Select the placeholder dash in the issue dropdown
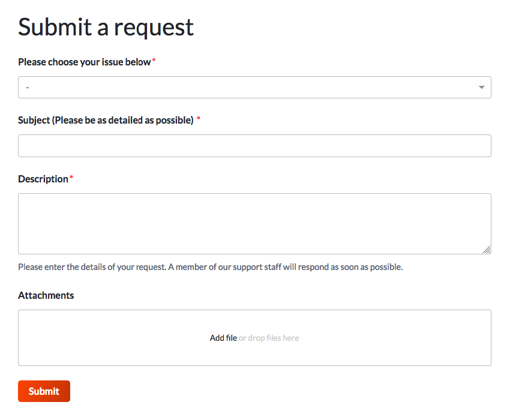Image resolution: width=510 pixels, height=420 pixels. point(27,87)
